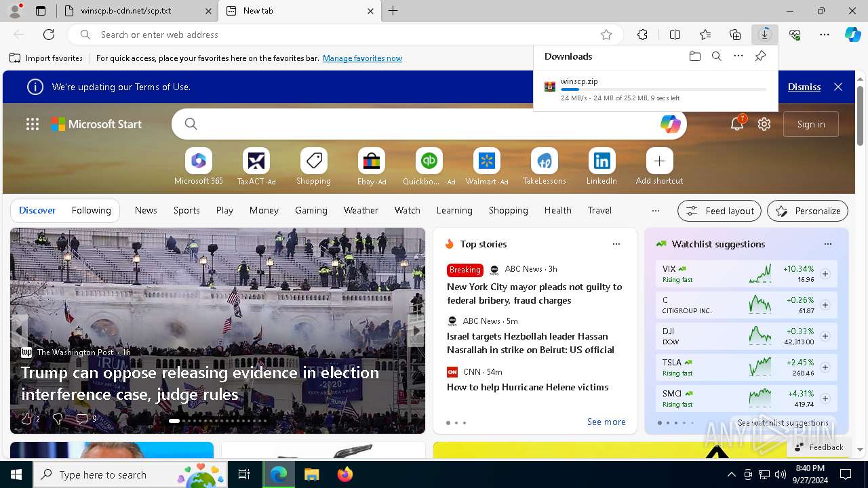
Task: Open the browser profile icon
Action: point(15,11)
